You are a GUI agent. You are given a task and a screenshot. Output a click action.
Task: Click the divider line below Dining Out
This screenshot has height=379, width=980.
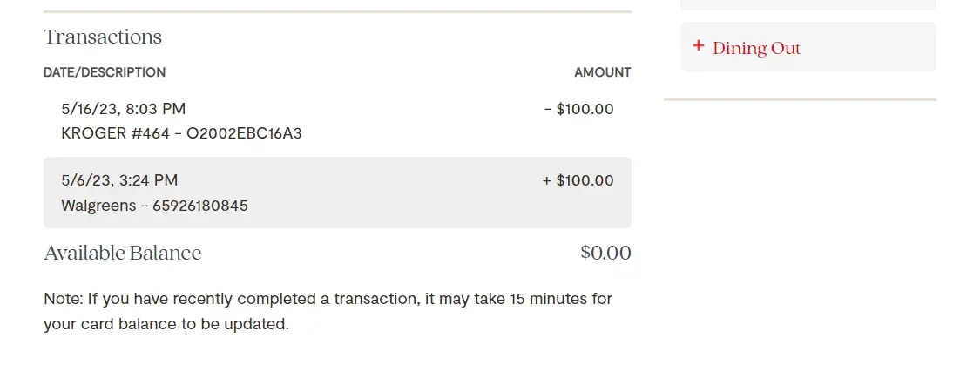coord(799,99)
